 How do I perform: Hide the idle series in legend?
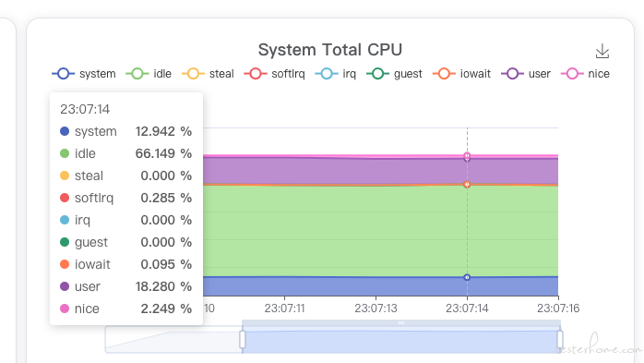[x=149, y=74]
